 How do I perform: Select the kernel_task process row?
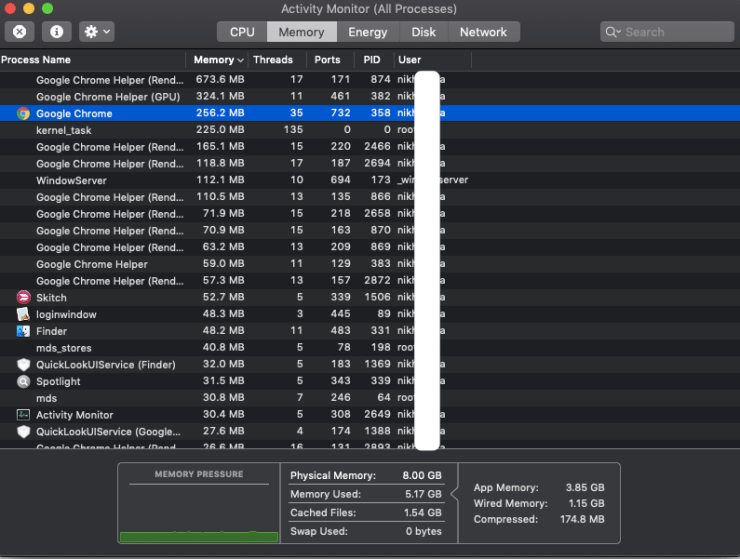(370, 130)
